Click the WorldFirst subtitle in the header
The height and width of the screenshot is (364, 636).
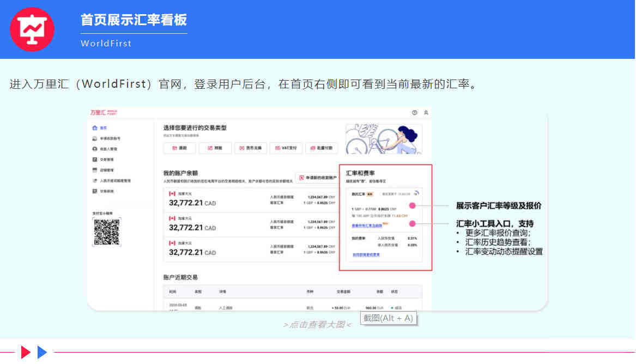[106, 44]
